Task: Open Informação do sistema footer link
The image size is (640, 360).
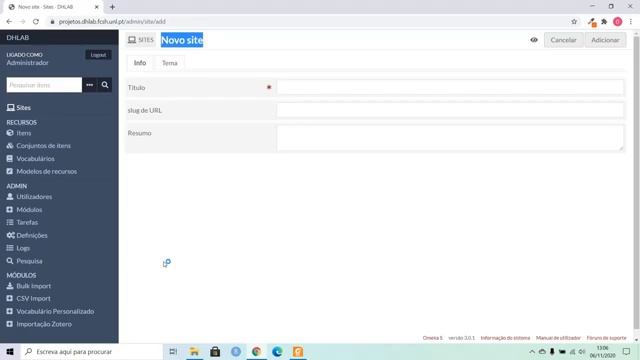Action: 505,338
